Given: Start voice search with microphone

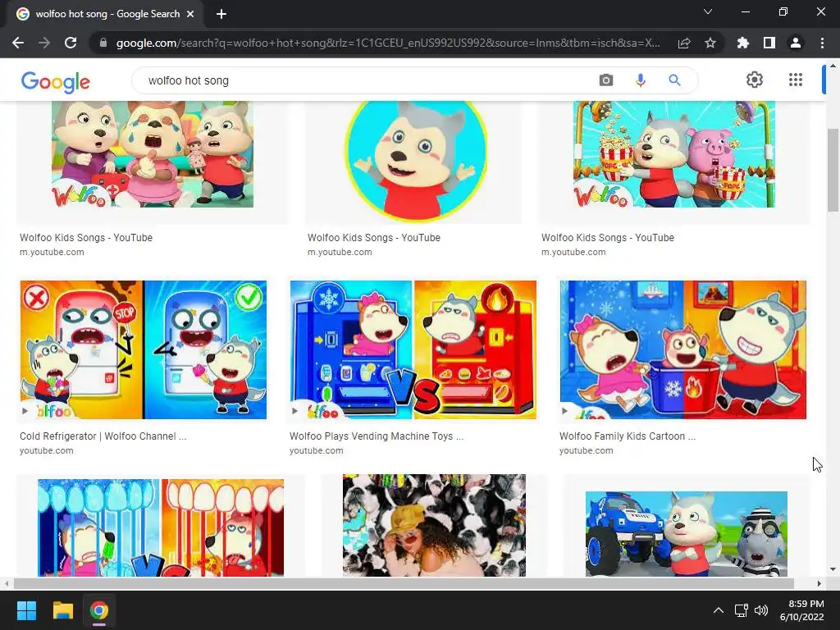Looking at the screenshot, I should pyautogui.click(x=640, y=80).
